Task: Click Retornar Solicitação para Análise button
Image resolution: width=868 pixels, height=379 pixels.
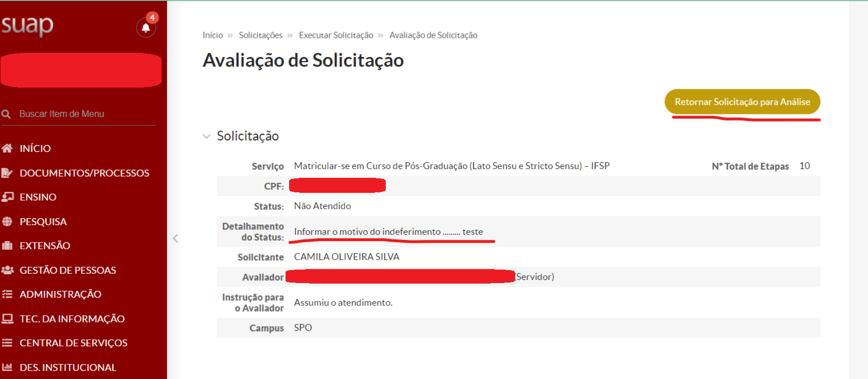Action: tap(742, 102)
